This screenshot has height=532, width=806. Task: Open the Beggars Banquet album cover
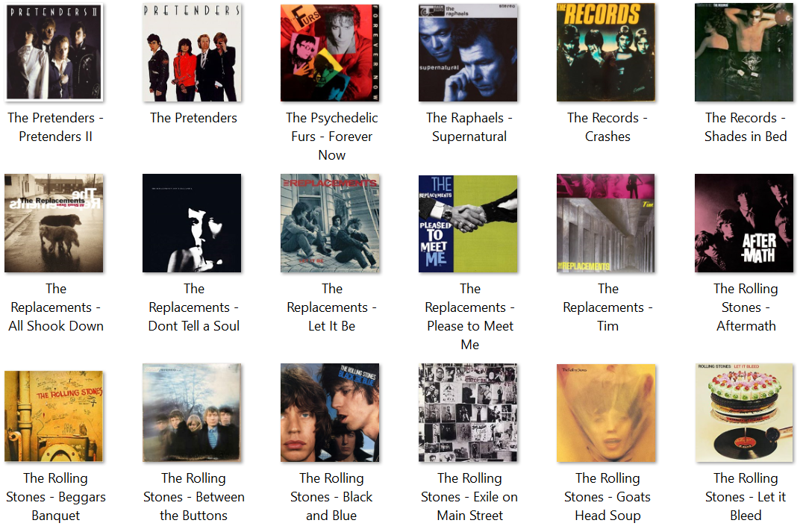(54, 416)
